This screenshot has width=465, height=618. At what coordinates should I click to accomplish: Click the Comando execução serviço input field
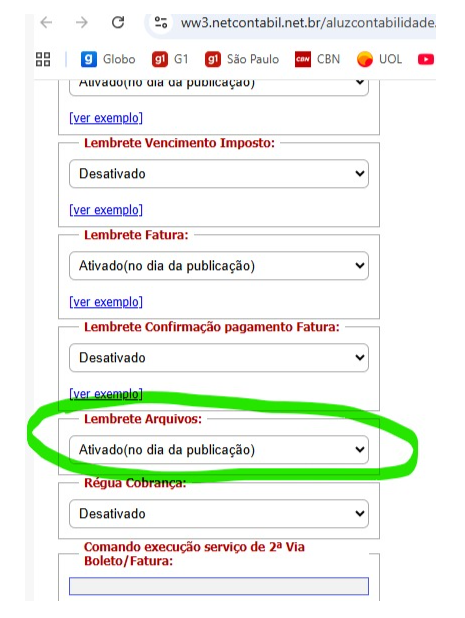[x=219, y=586]
